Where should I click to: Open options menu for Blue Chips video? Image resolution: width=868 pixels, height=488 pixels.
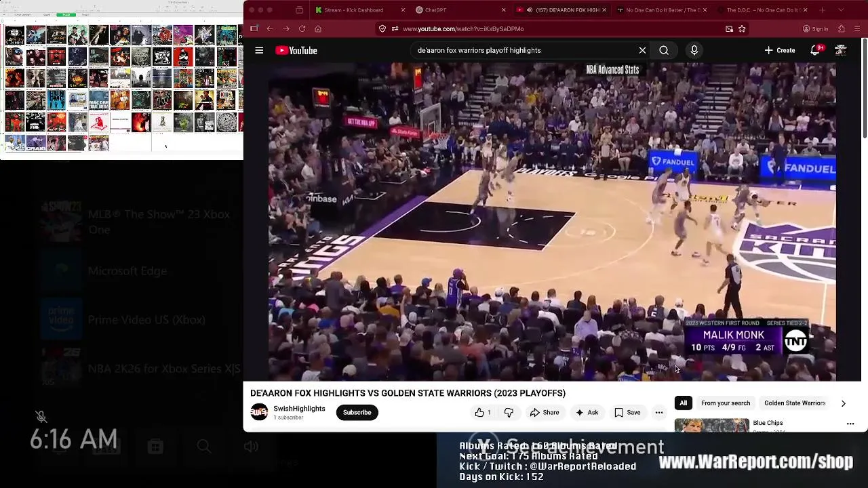(x=850, y=424)
